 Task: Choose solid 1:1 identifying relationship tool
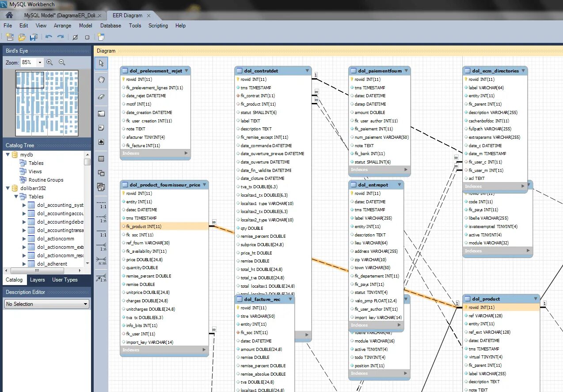pos(102,232)
